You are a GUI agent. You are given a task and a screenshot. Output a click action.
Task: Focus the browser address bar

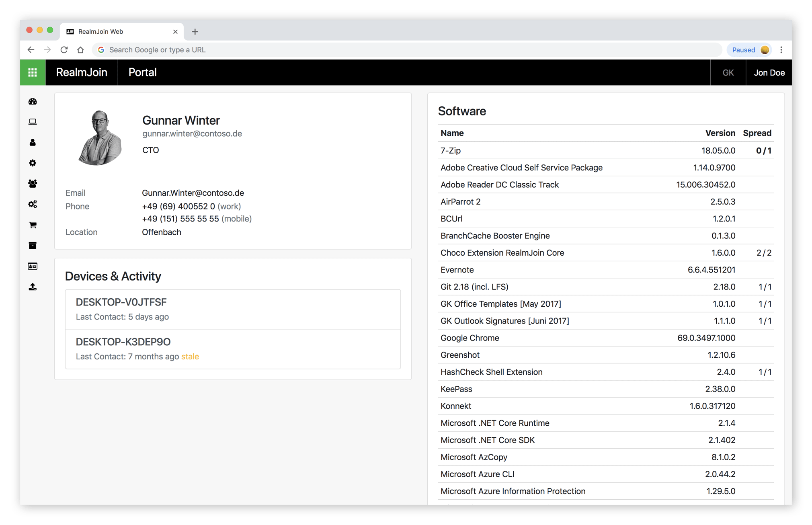(x=407, y=50)
